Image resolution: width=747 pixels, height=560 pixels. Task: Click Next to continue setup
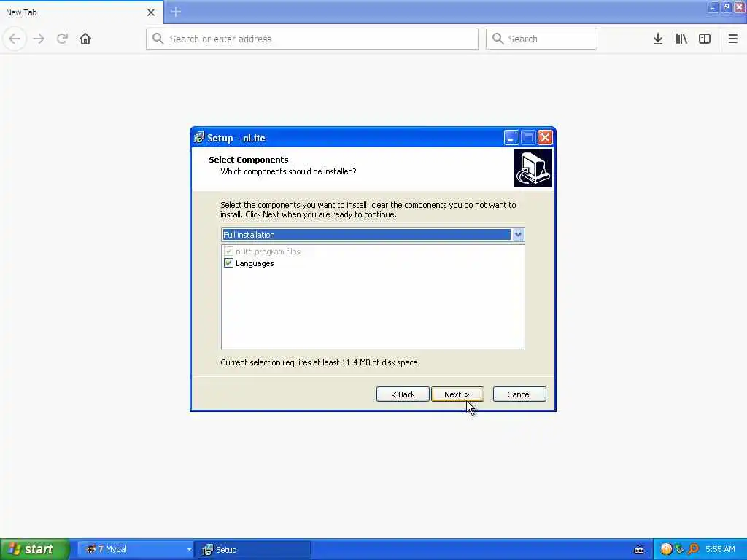coord(457,394)
